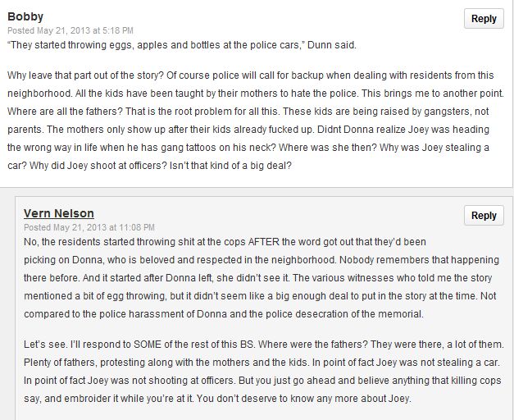Click 'Let's see.' opening Vern's second paragraph
514x420 pixels.
pos(46,345)
